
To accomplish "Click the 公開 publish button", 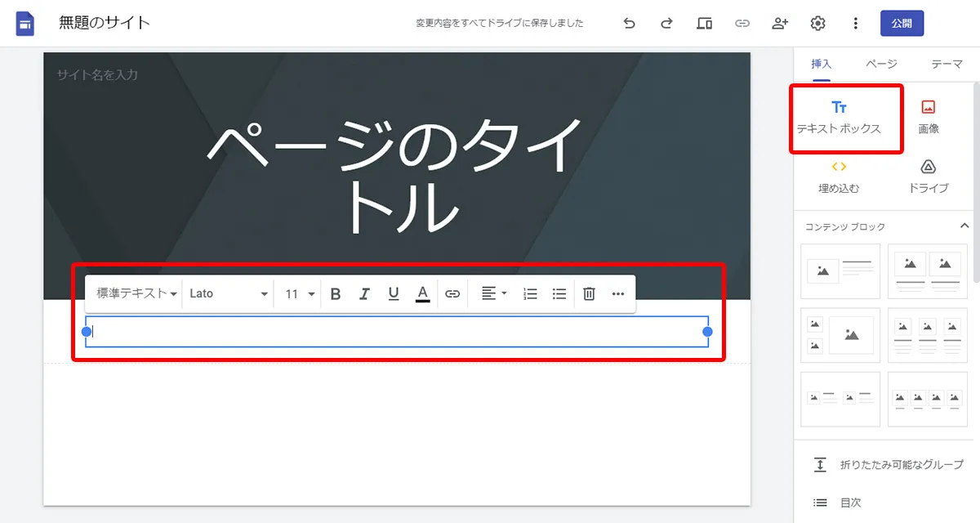I will coord(902,23).
